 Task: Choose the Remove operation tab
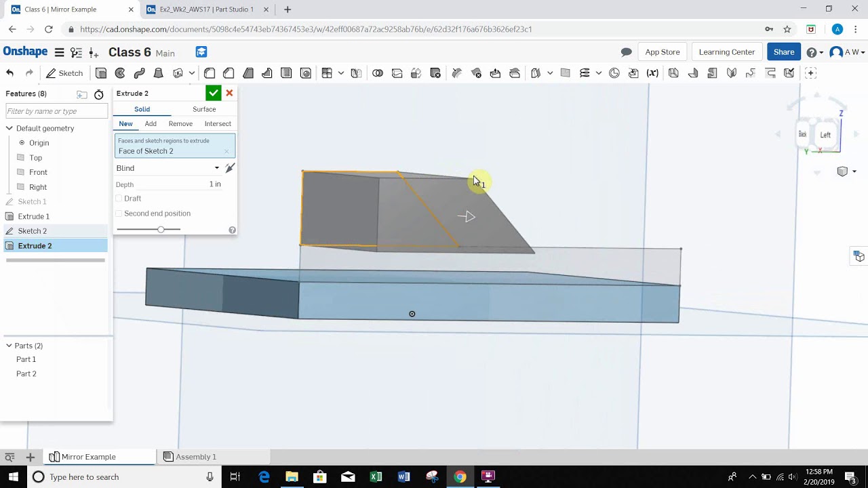click(180, 124)
